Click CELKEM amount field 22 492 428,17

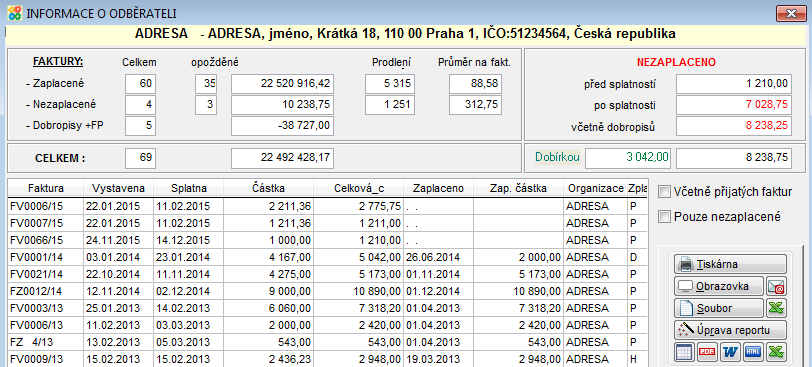(x=282, y=159)
